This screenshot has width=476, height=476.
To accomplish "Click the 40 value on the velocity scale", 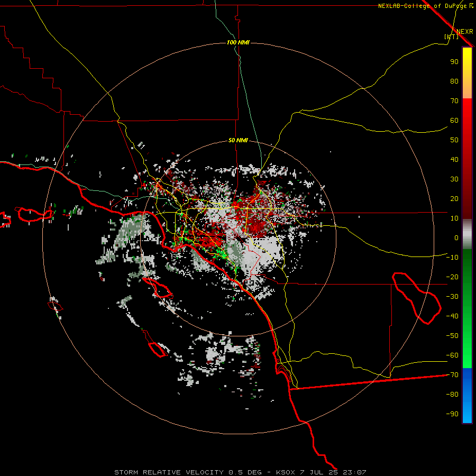I will 454,159.
